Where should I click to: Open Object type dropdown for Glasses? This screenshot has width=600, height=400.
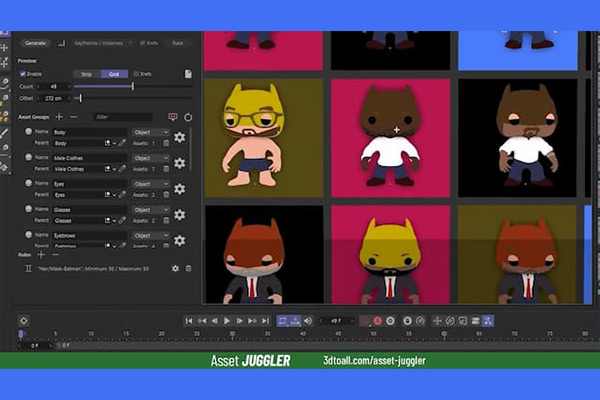click(x=151, y=210)
